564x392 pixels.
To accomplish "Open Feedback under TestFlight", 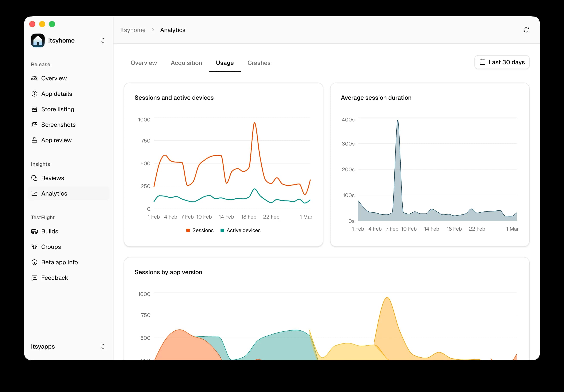I will click(55, 278).
